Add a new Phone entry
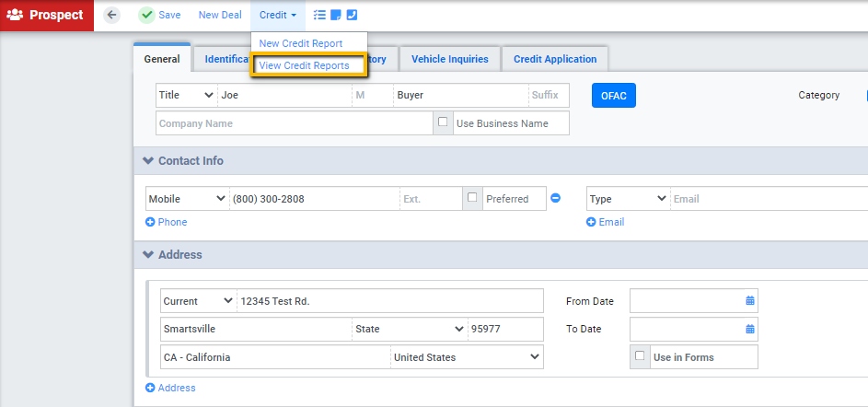The height and width of the screenshot is (407, 868). click(x=166, y=222)
